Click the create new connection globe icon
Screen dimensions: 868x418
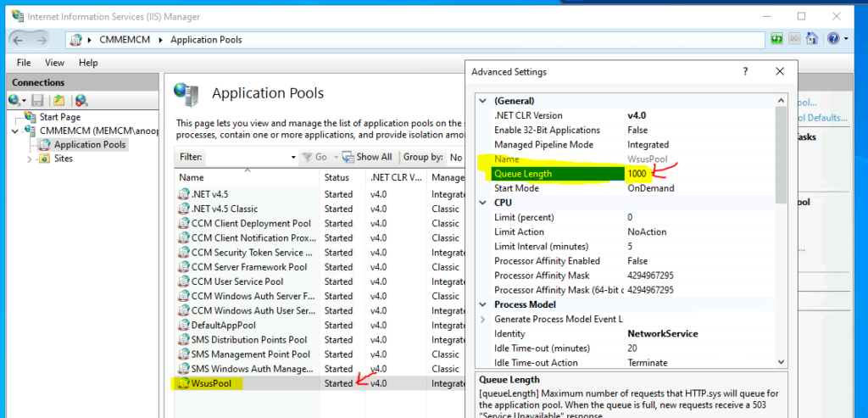point(15,100)
